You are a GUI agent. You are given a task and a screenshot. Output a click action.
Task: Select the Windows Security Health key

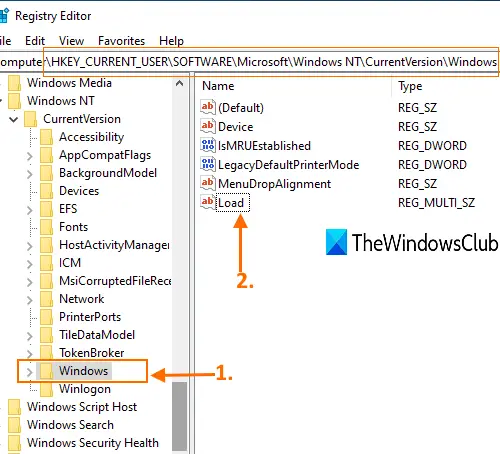coord(93,443)
